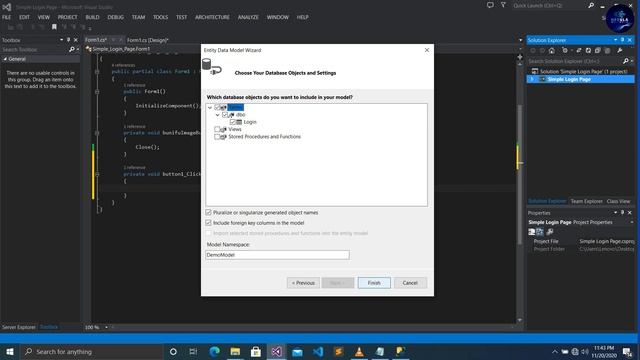Viewport: 640px width, 360px height.
Task: Toggle Include foreign key columns in the model
Action: (209, 223)
